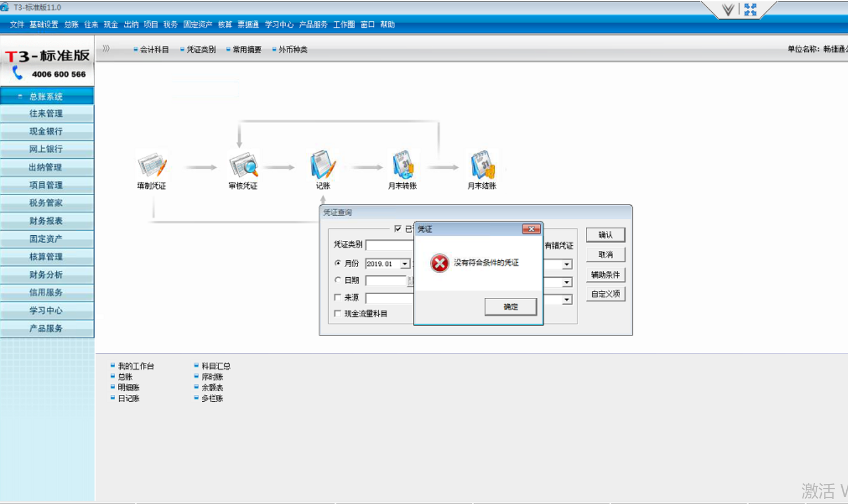
Task: Enable the 现金流量科目 checkbox
Action: click(338, 313)
